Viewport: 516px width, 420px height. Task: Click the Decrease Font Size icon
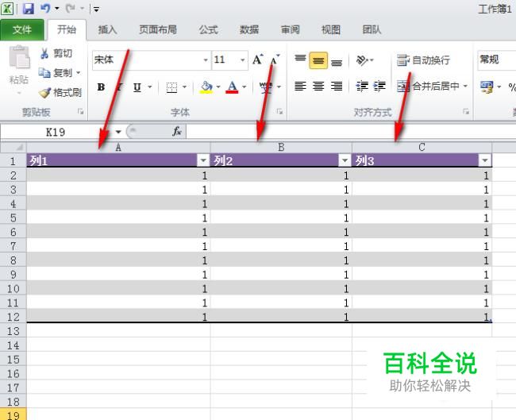(275, 60)
